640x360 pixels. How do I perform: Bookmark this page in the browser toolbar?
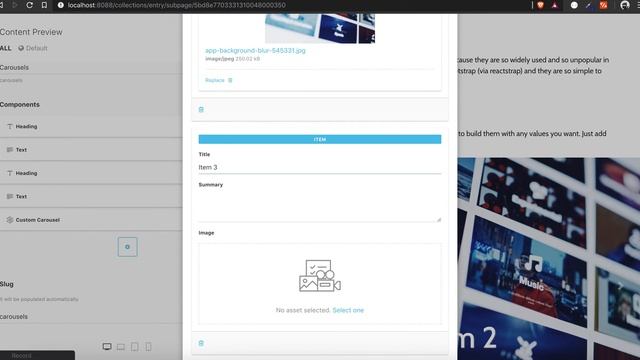tap(44, 5)
